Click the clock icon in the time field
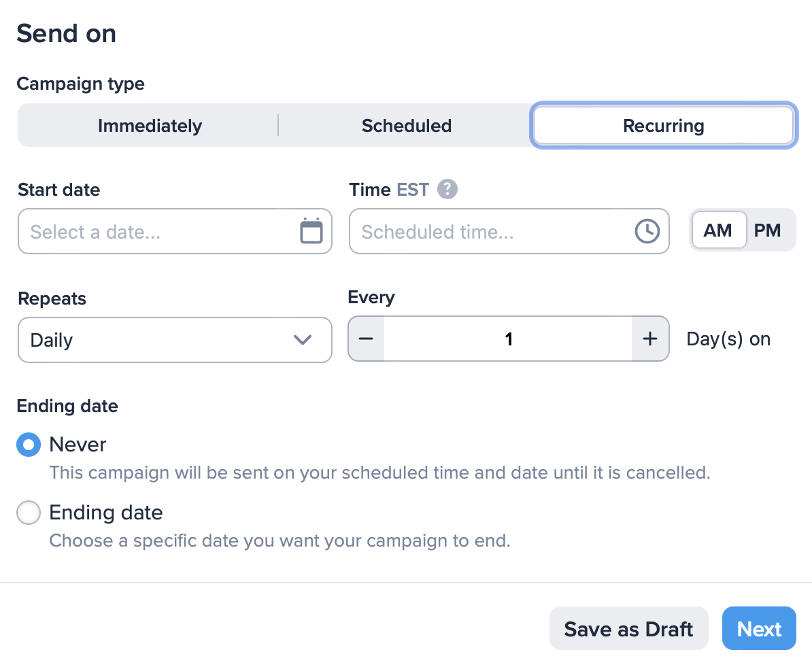This screenshot has width=812, height=669. coord(647,231)
